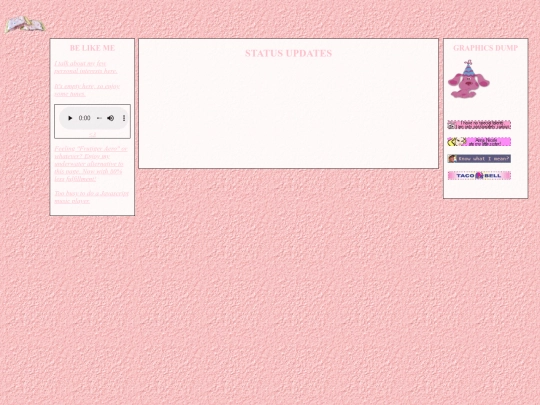The image size is (540, 405).
Task: Open the 'enjoy some tunes' link
Action: coord(87,90)
